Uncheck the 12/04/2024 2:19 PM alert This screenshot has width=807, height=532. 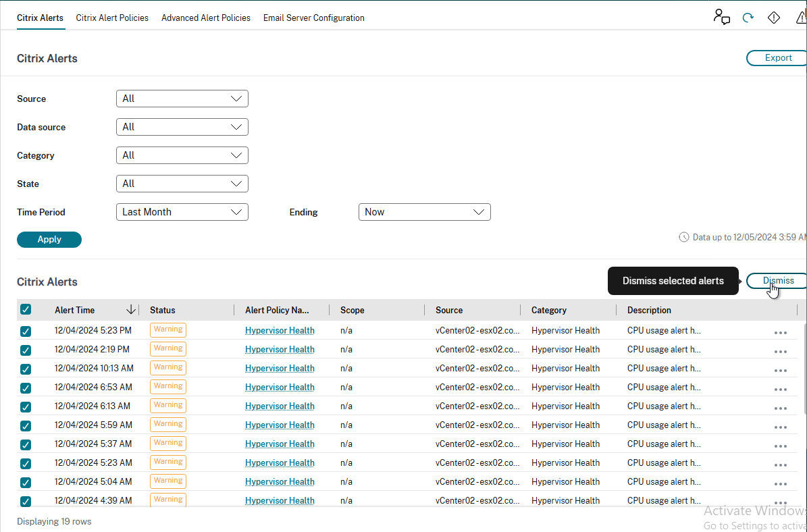pyautogui.click(x=25, y=350)
